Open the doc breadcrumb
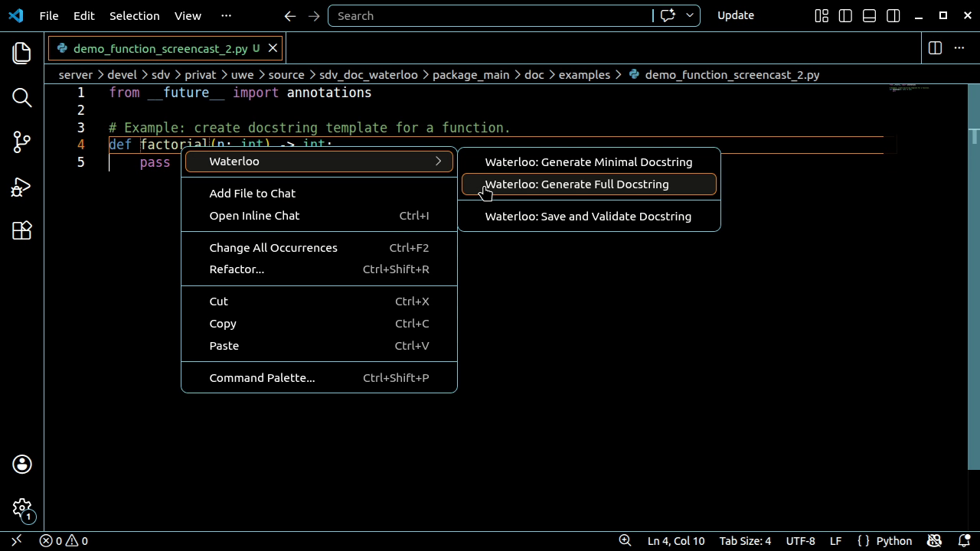980x551 pixels. point(534,75)
